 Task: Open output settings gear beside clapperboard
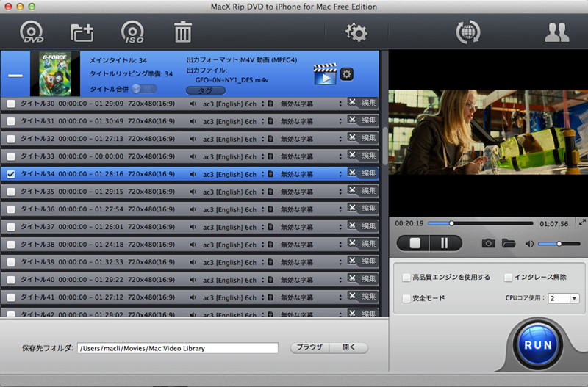pos(346,74)
